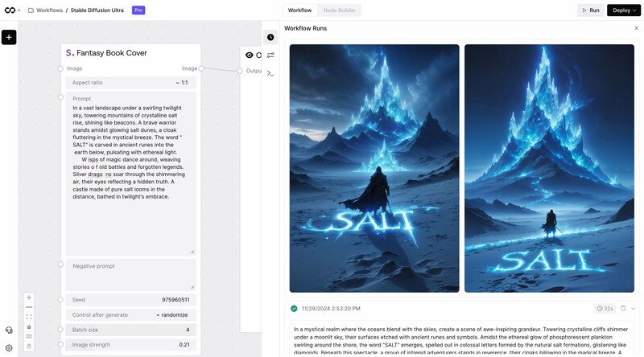Screen dimensions: 644x357
Task: Open the Workflows breadcrumb link
Action: click(49, 10)
